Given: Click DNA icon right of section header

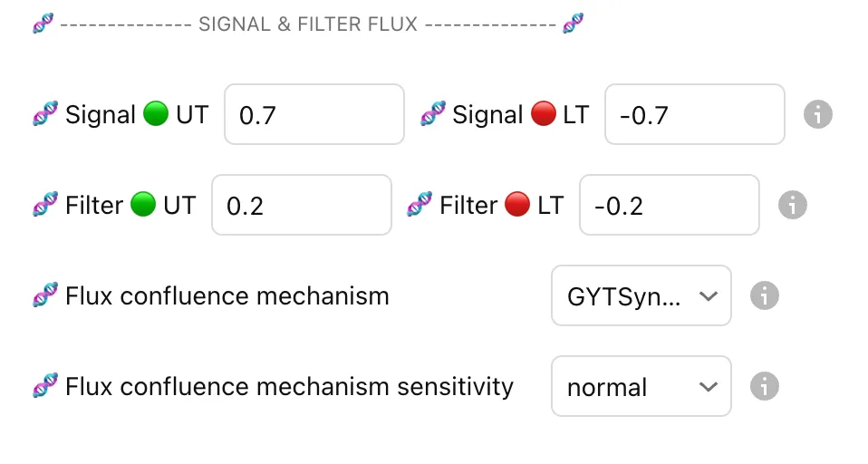Looking at the screenshot, I should click(x=573, y=24).
